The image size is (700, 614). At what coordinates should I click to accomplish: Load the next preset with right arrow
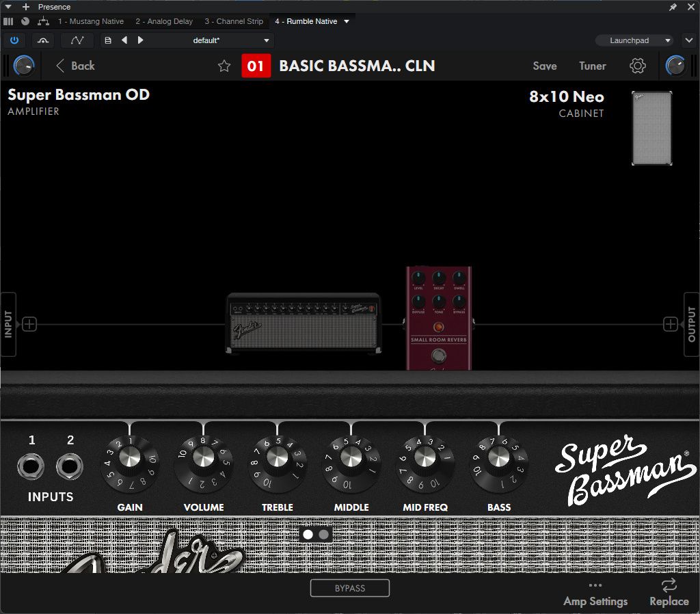point(141,40)
